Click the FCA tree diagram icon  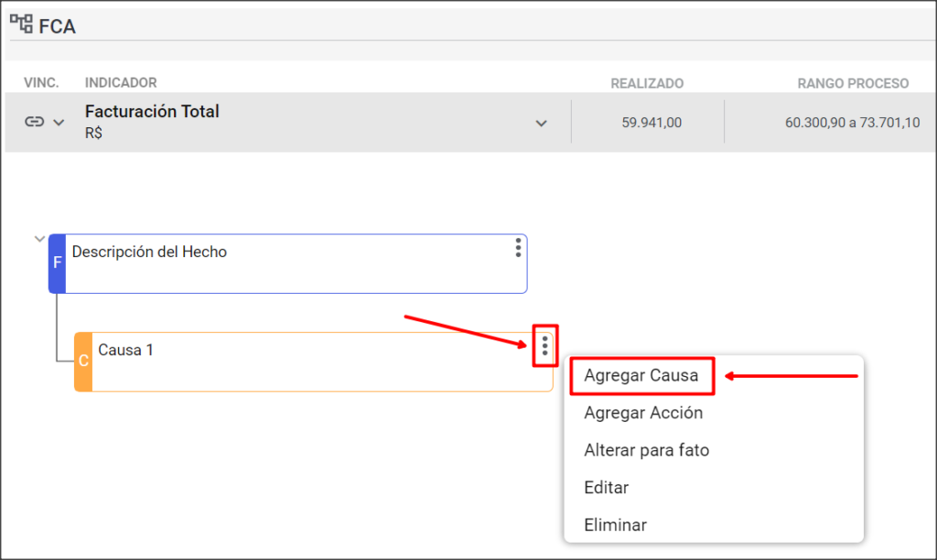[x=22, y=24]
